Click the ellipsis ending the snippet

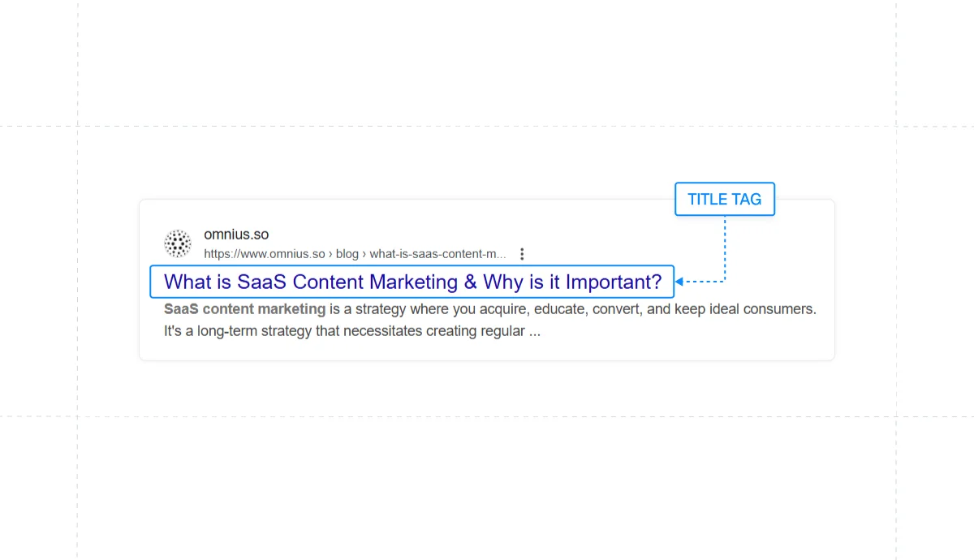534,331
